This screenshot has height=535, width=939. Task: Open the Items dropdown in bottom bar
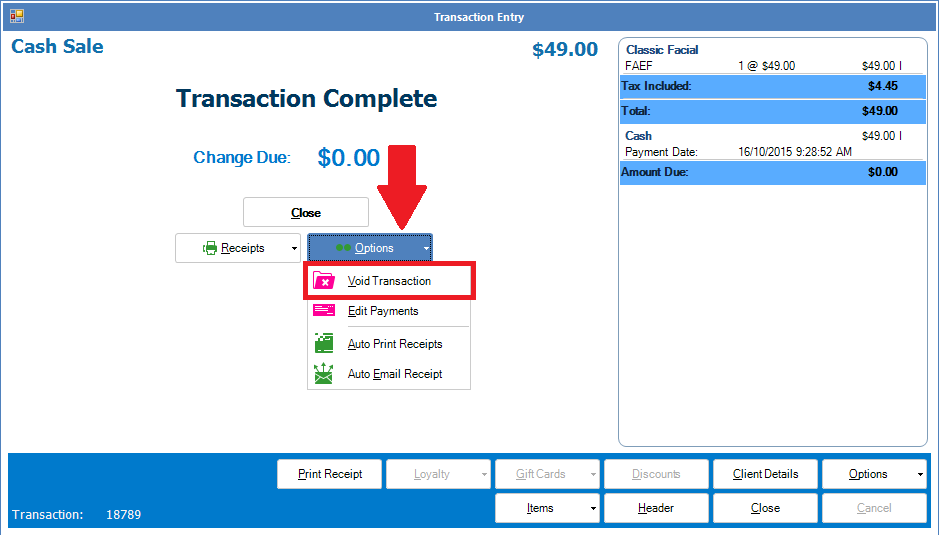[x=547, y=508]
